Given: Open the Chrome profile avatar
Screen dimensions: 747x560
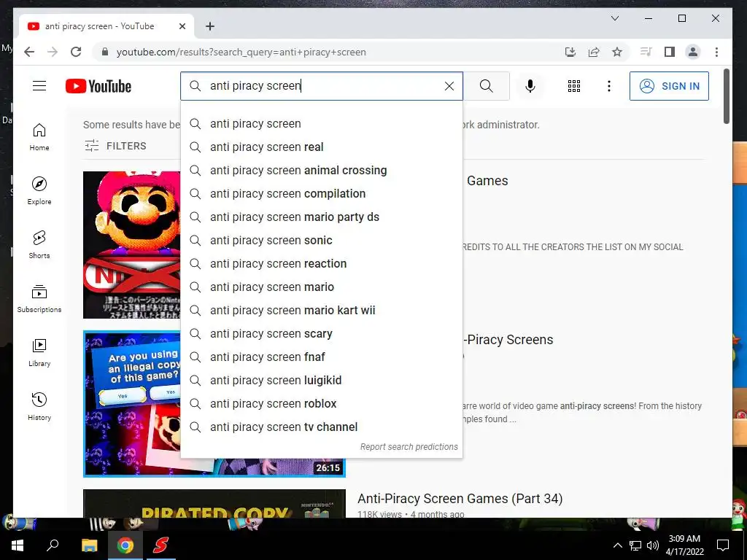Looking at the screenshot, I should point(693,52).
